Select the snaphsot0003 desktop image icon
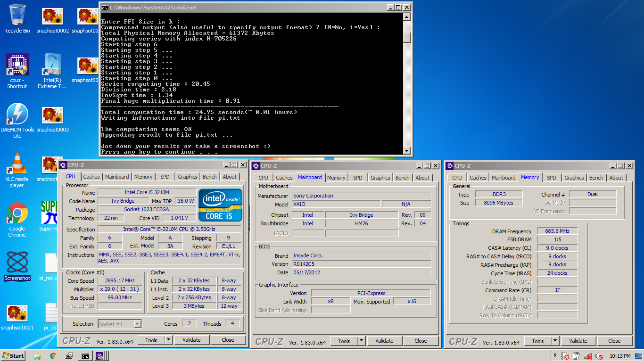This screenshot has width=644, height=362. point(52,120)
